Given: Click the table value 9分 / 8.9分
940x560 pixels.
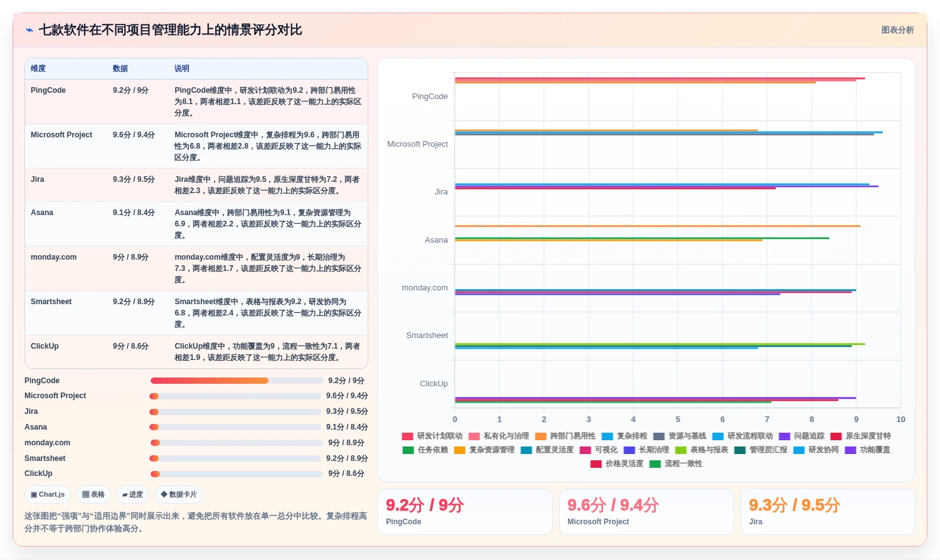Looking at the screenshot, I should pos(131,257).
